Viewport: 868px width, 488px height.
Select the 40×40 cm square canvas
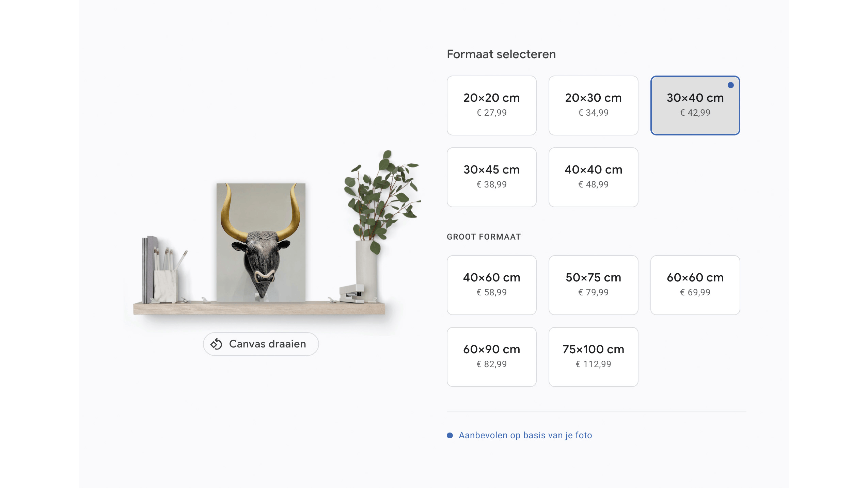click(x=593, y=177)
